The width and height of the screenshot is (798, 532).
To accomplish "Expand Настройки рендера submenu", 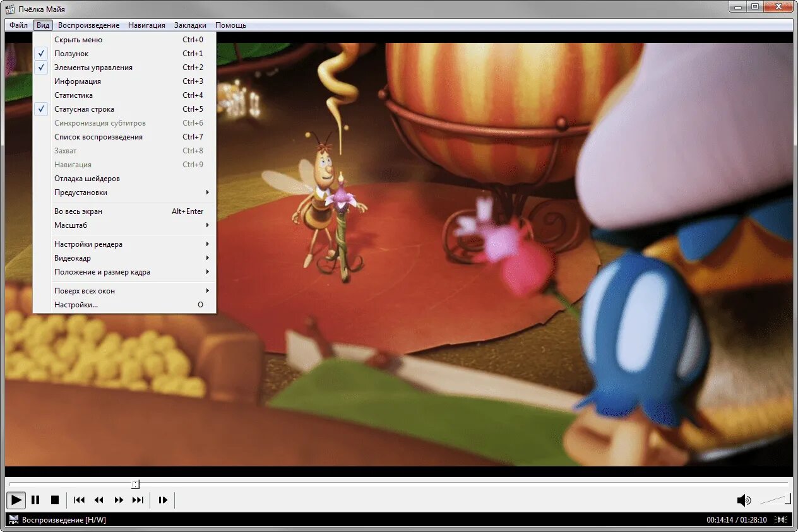I will pyautogui.click(x=124, y=244).
